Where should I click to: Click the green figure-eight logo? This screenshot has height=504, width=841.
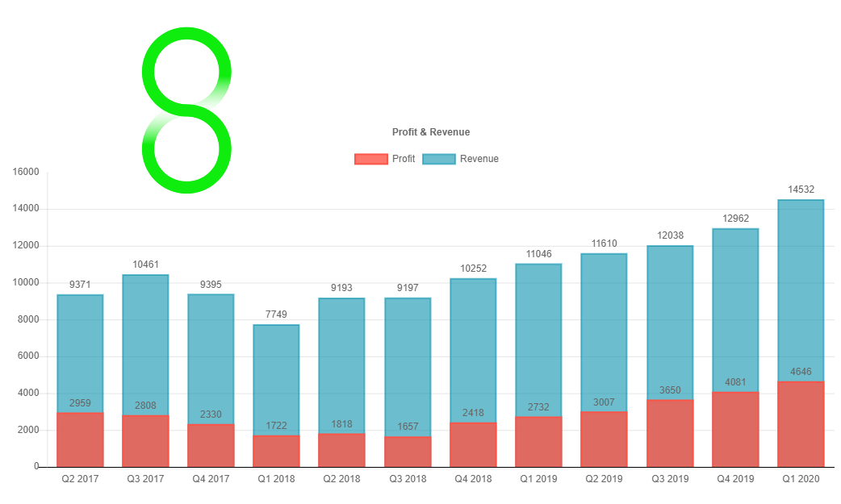tap(186, 110)
